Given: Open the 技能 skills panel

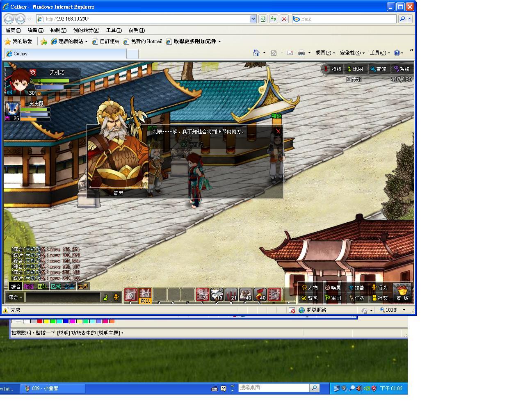Looking at the screenshot, I should (356, 288).
